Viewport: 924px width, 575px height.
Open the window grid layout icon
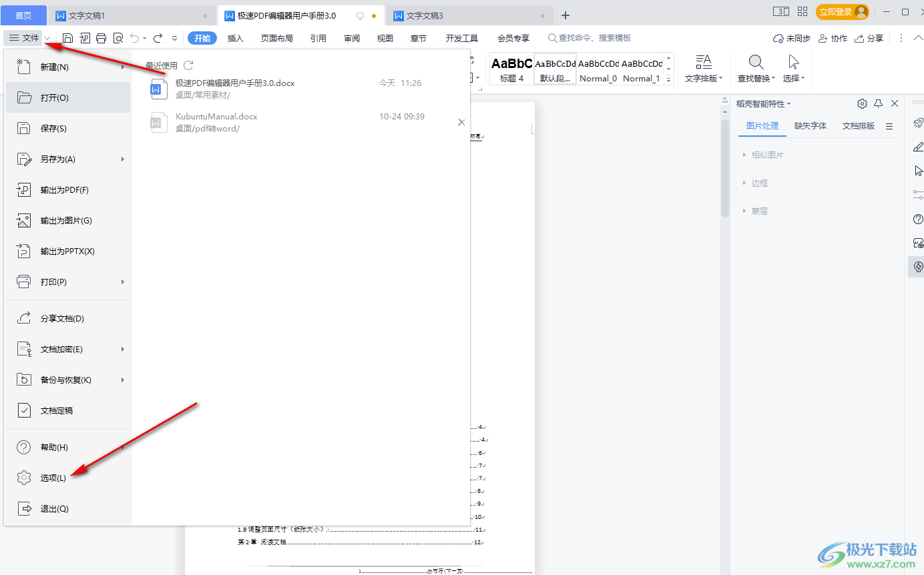point(802,11)
